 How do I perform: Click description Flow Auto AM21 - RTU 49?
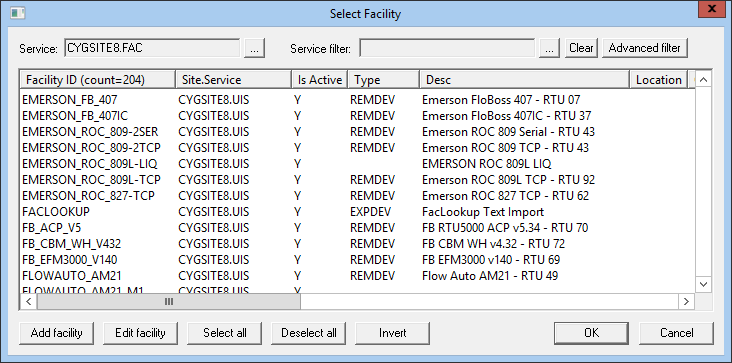pos(490,276)
